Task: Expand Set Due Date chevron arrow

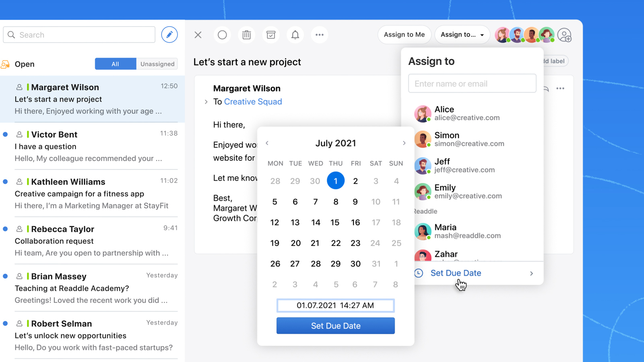Action: [x=532, y=274]
